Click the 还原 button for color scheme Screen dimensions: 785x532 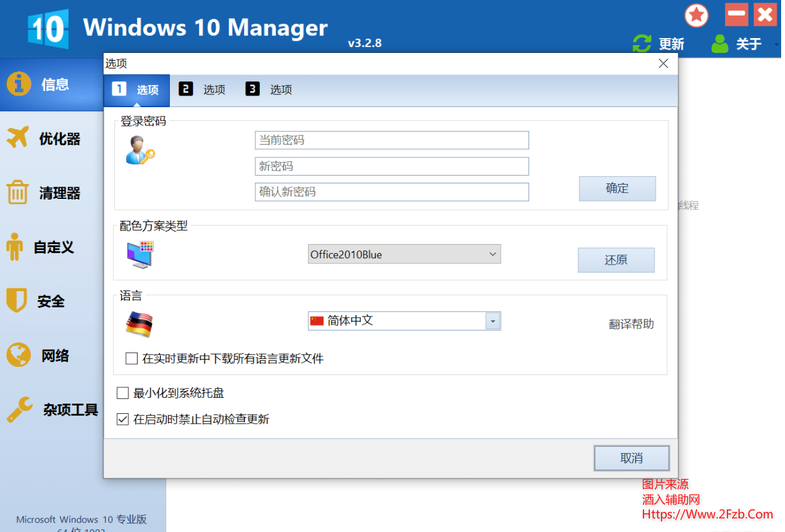(x=616, y=260)
